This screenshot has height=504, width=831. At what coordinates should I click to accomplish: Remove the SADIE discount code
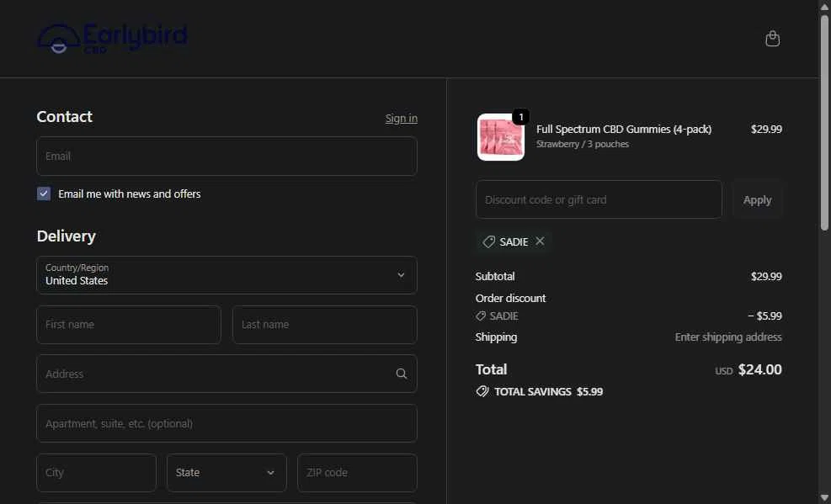click(540, 241)
